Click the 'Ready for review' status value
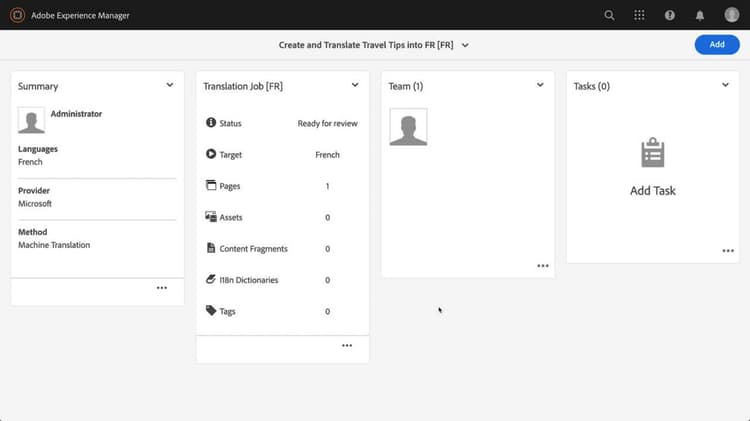Viewport: 750px width, 421px height. coord(328,123)
